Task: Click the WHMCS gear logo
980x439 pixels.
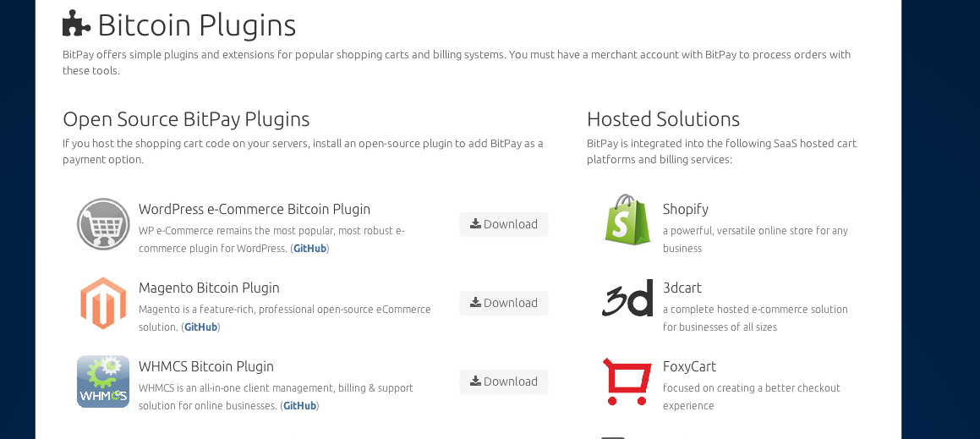Action: [103, 381]
